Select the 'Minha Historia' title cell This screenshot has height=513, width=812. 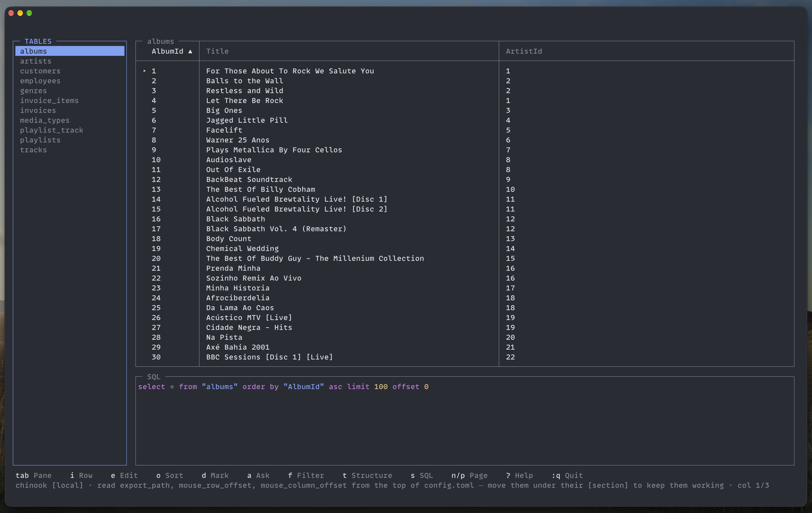tap(238, 288)
